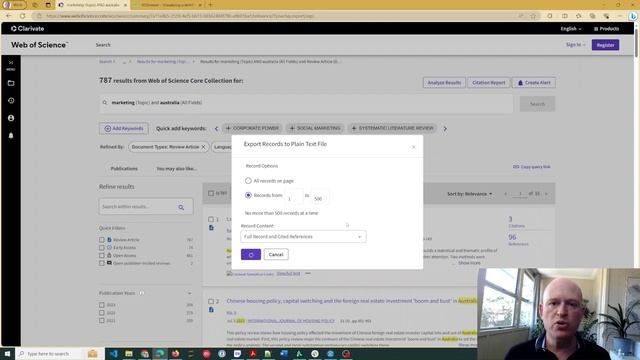Check the first Publication Years checkbox

point(102,305)
